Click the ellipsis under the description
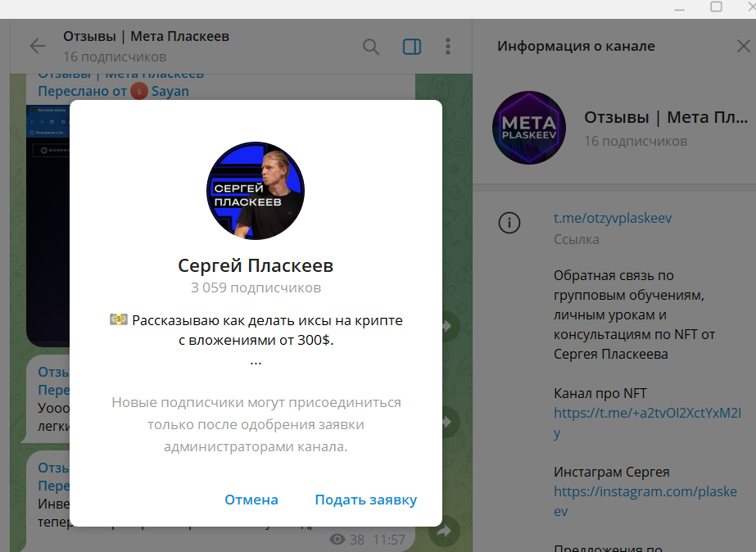This screenshot has width=756, height=552. click(256, 362)
